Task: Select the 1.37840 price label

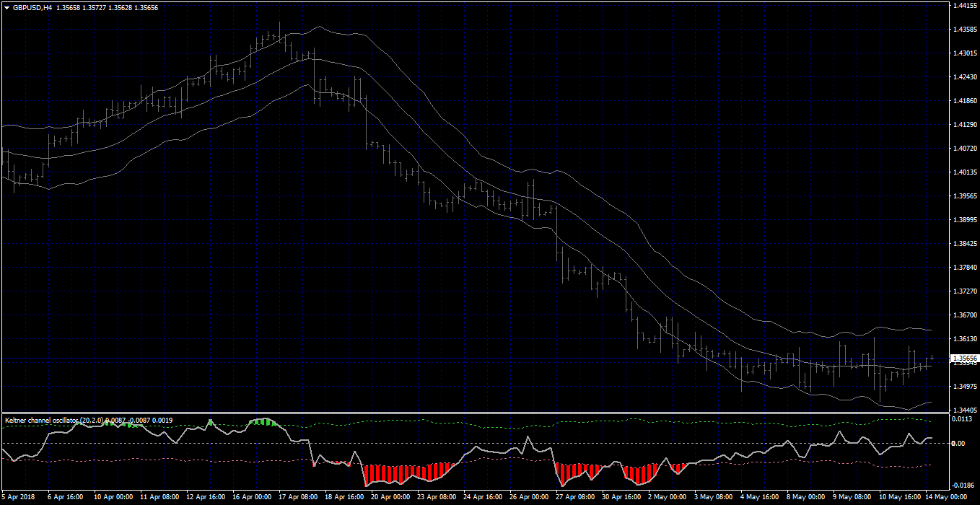Action: (964, 268)
